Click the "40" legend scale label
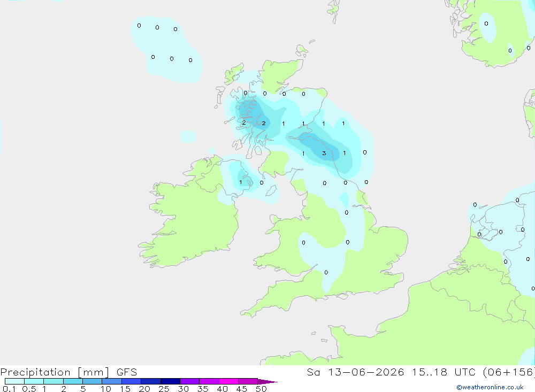 (x=222, y=389)
